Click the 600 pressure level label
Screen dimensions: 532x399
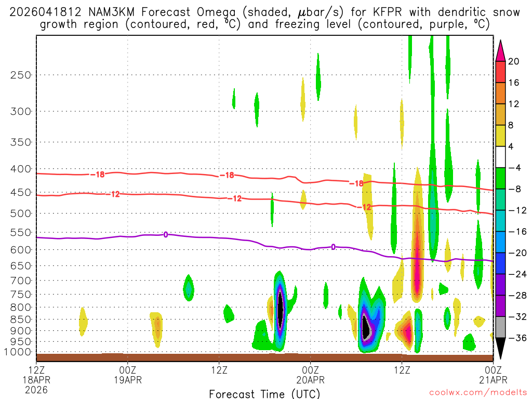coord(21,250)
